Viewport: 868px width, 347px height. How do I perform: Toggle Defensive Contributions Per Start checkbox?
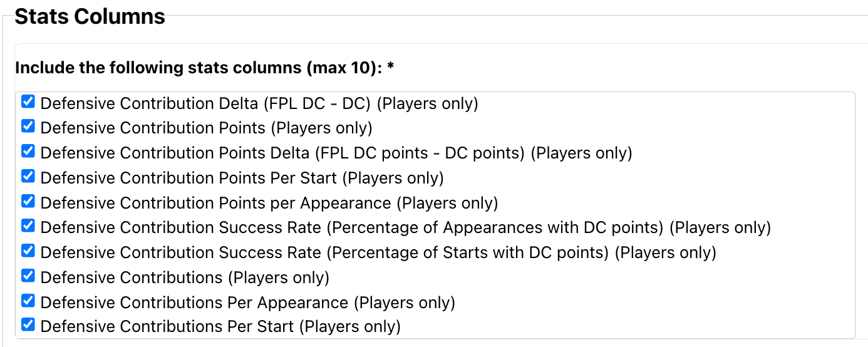(28, 326)
